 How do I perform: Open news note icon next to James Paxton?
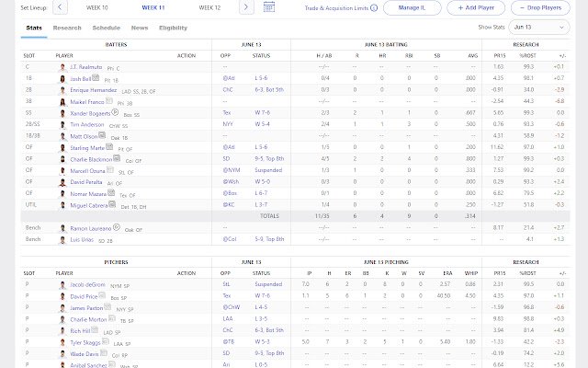[107, 307]
